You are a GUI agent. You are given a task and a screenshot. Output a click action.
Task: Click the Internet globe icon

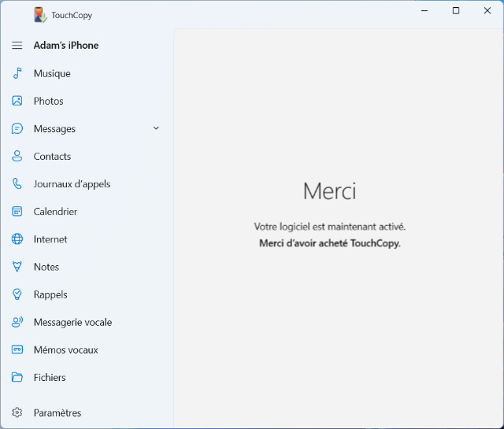click(17, 239)
